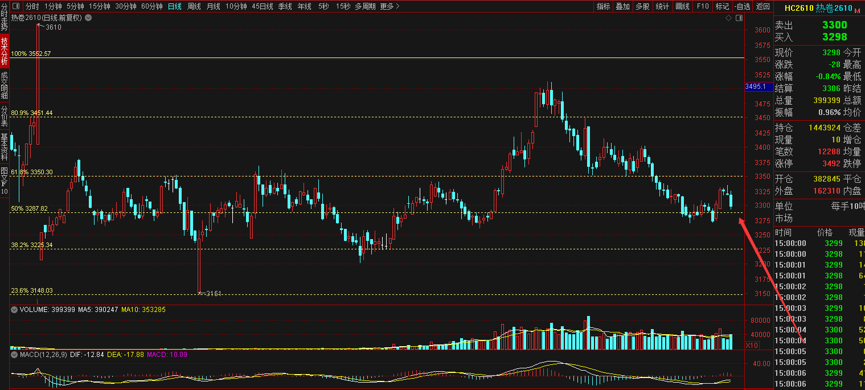Viewport: 865px width, 390px height.
Task: Select the 60分钟 timeframe
Action: [152, 7]
